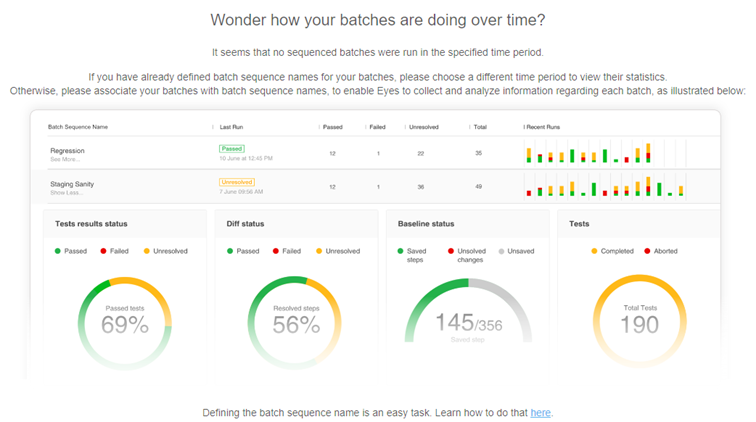Image resolution: width=756 pixels, height=422 pixels.
Task: Click the green Passed badge in Regression row
Action: [x=232, y=149]
